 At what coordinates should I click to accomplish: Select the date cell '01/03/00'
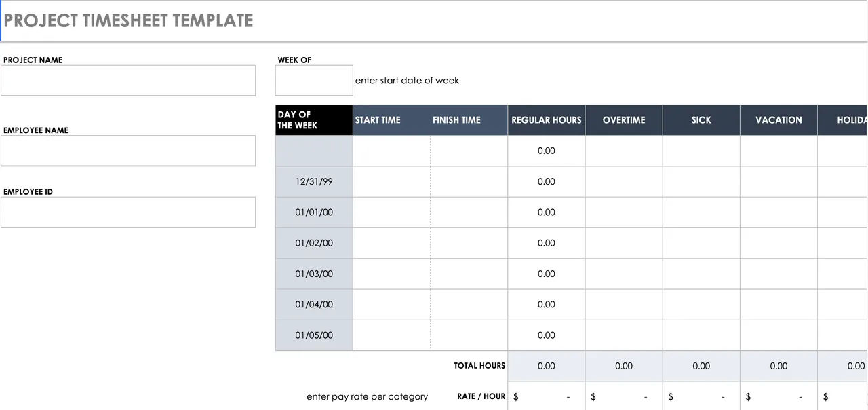point(314,274)
